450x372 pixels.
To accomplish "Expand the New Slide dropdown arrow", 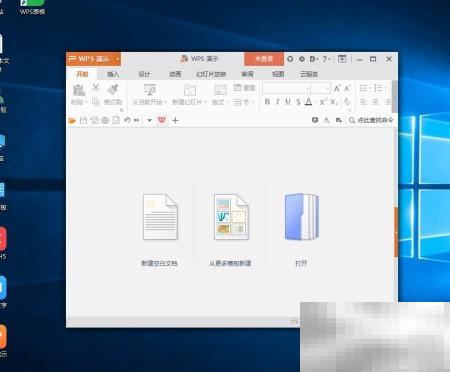I will [205, 102].
